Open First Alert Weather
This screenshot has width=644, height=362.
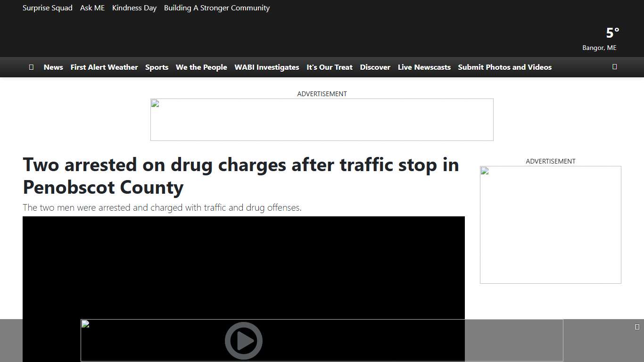[104, 67]
